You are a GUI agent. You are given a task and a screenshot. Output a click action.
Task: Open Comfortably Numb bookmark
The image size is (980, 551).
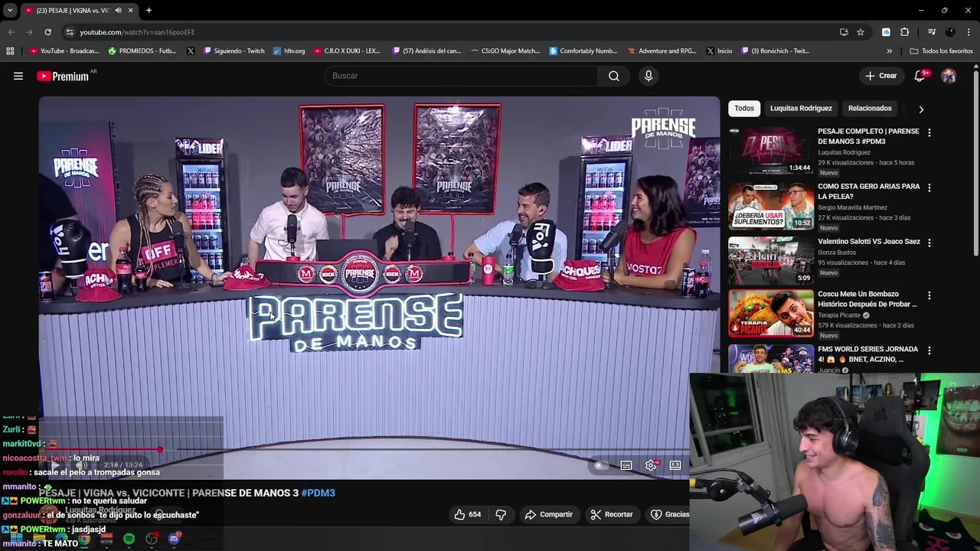point(583,51)
